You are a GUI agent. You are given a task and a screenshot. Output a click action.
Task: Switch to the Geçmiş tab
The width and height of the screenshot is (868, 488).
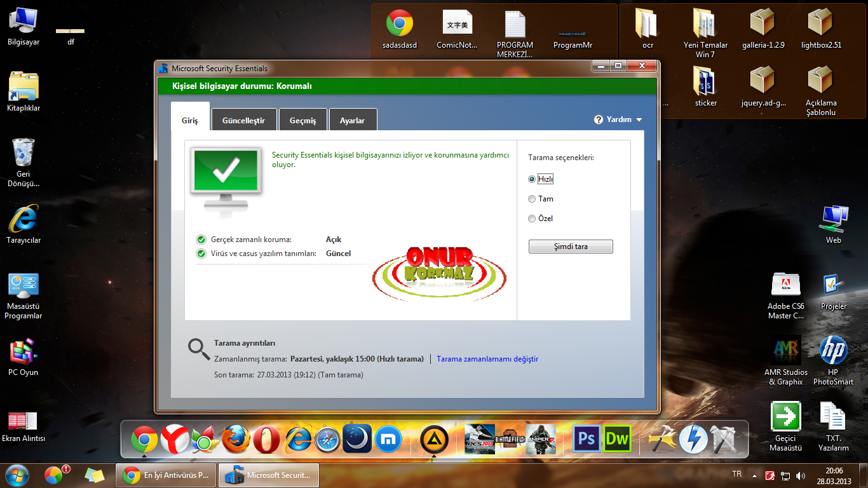[x=302, y=119]
